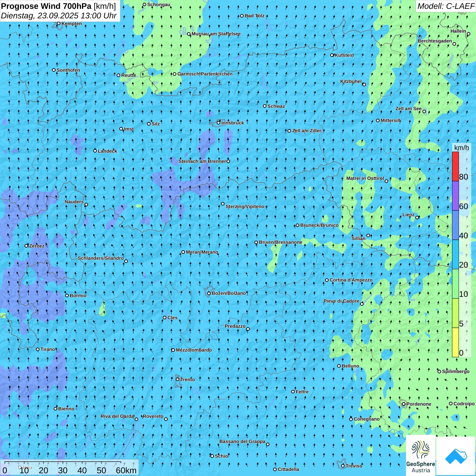The width and height of the screenshot is (476, 476).
Task: Click the Nauders label
Action: coord(74,202)
